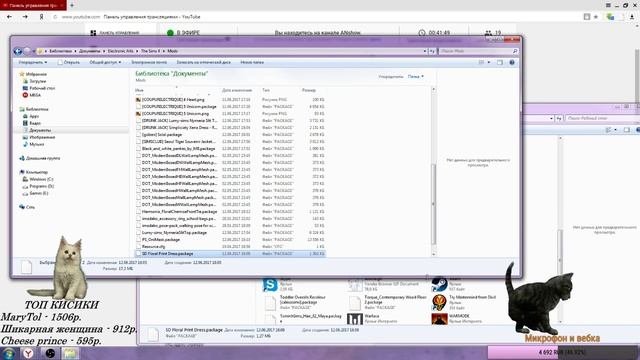Select Домашняя группа in the sidebar
Viewport: 640px width, 360px height.
(x=43, y=158)
